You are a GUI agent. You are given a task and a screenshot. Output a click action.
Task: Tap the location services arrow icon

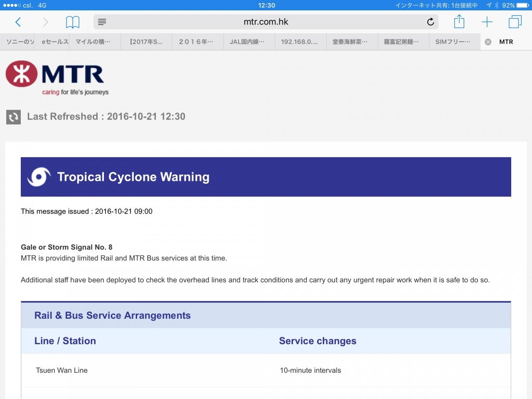click(489, 5)
